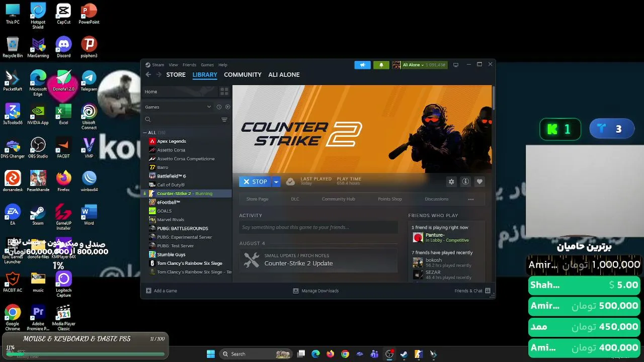The height and width of the screenshot is (362, 644).
Task: Open Manage Downloads
Action: point(316,291)
